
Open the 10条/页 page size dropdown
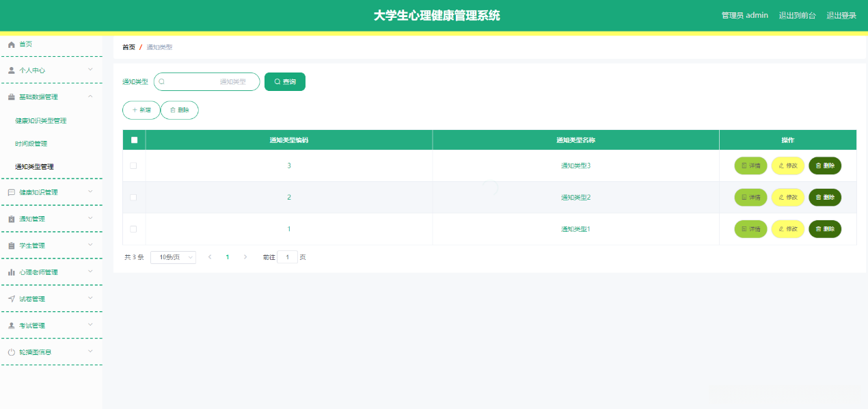(173, 257)
